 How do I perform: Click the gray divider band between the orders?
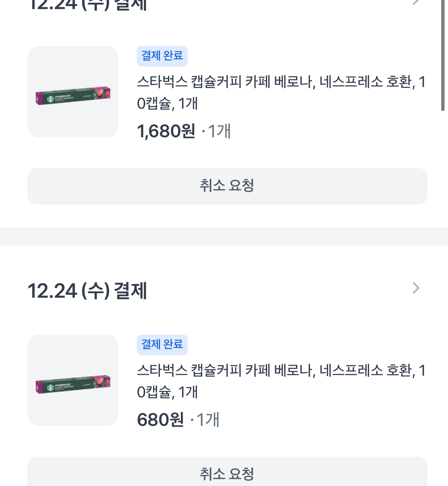click(x=224, y=236)
